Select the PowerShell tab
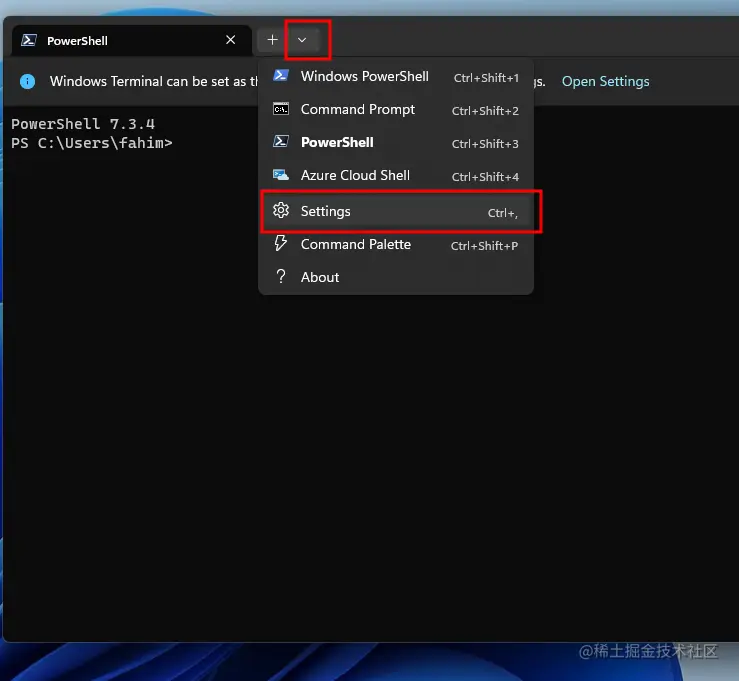The image size is (739, 681). [131, 41]
